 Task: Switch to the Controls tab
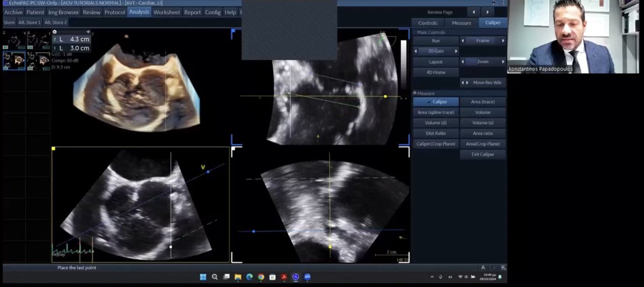click(428, 23)
